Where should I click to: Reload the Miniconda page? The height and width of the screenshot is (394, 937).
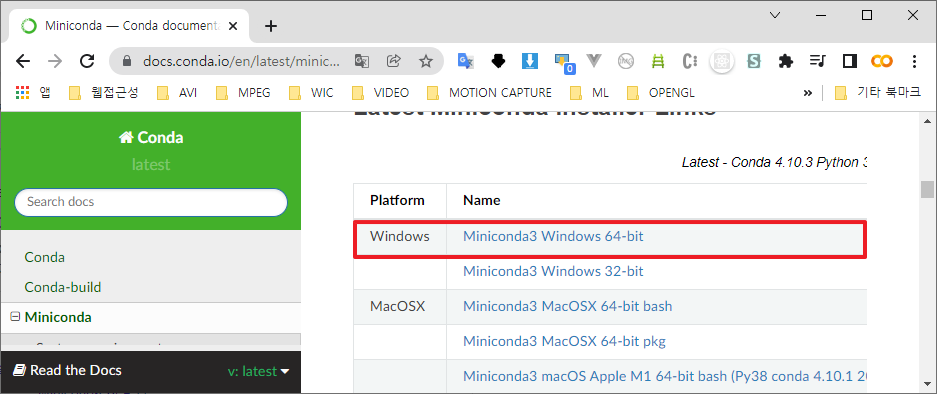pos(87,61)
